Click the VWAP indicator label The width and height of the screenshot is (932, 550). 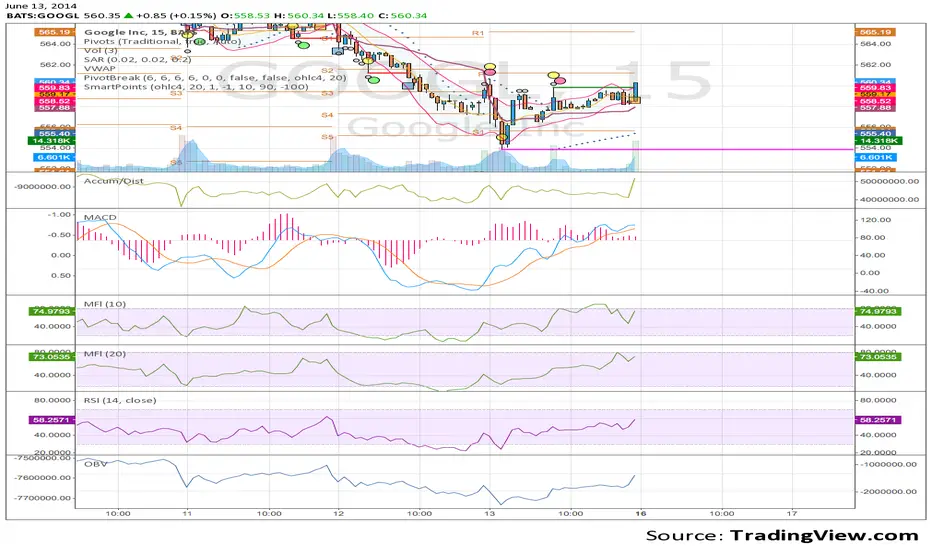pos(99,68)
